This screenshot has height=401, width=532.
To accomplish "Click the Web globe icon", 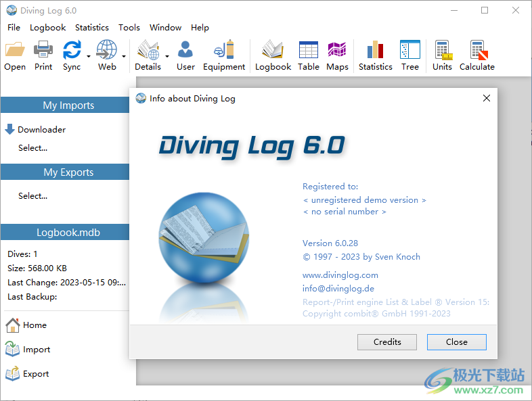I will coord(106,49).
